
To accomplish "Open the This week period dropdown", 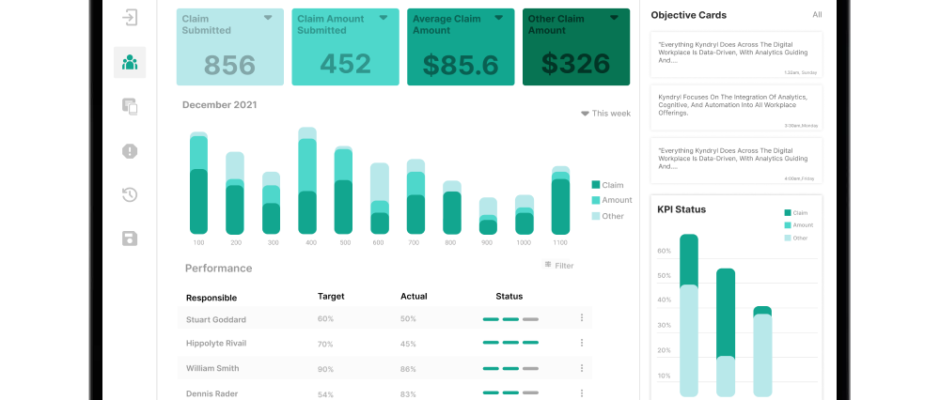I will coord(605,113).
